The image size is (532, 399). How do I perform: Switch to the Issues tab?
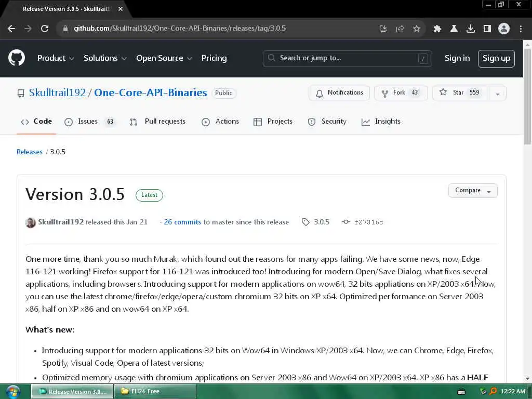point(90,122)
